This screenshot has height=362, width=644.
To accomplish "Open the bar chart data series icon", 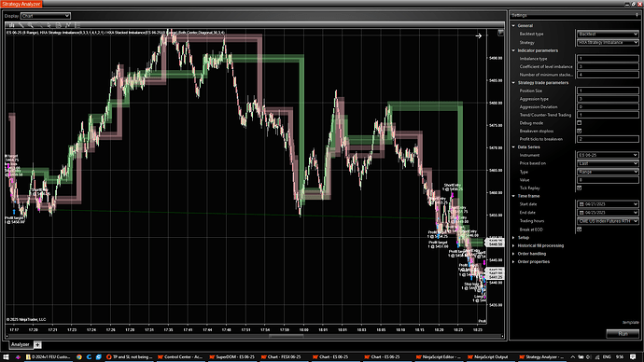I will (x=12, y=25).
